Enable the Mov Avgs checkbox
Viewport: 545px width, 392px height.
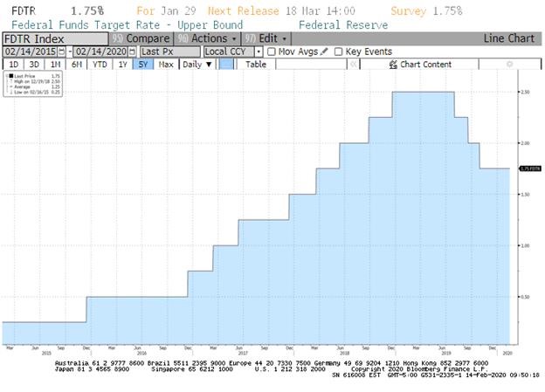[x=272, y=52]
